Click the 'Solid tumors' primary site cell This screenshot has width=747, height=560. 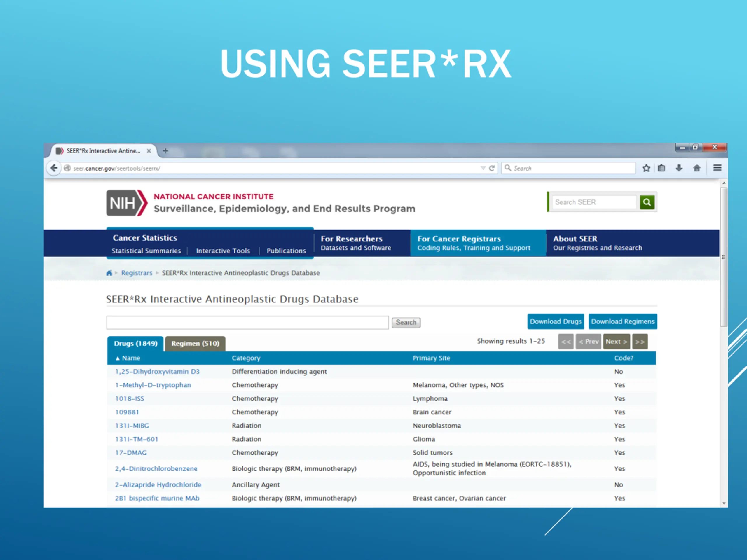[433, 453]
